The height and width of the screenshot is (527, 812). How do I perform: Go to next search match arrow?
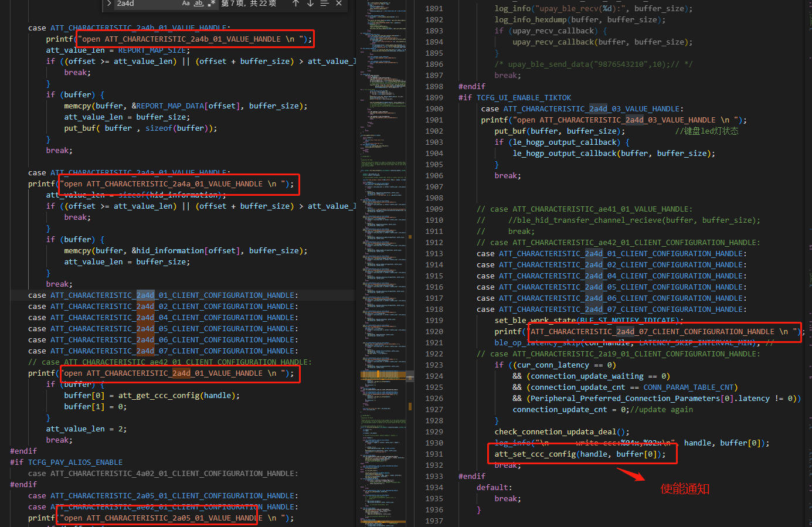[x=310, y=4]
